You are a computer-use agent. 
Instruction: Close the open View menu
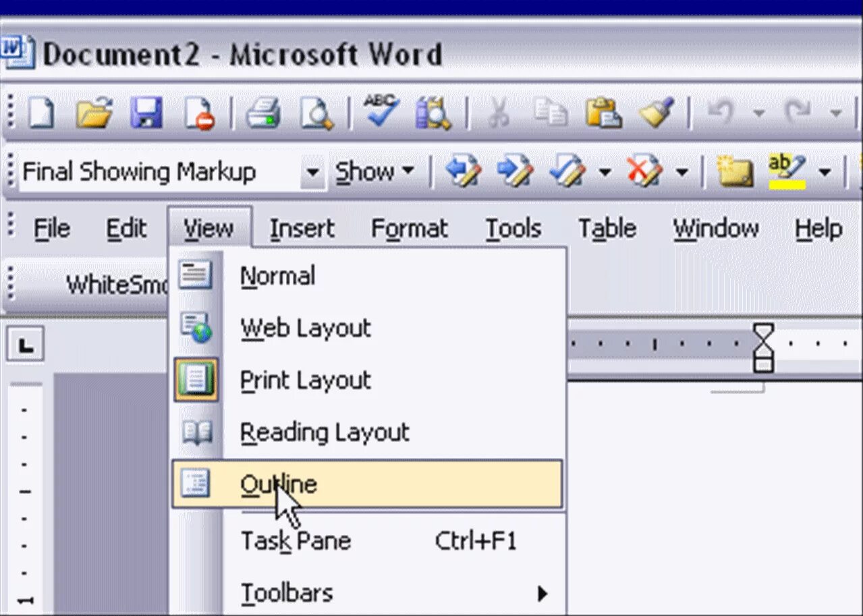[x=209, y=228]
